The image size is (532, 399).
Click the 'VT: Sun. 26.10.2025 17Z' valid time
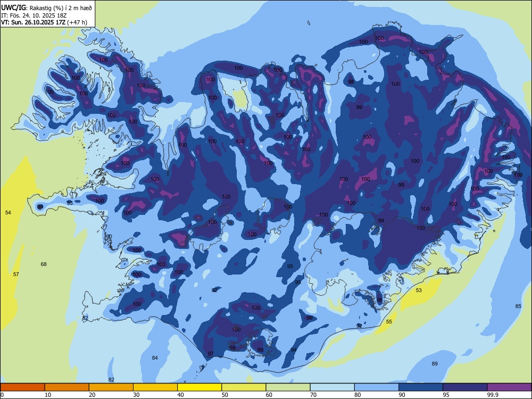pos(33,22)
